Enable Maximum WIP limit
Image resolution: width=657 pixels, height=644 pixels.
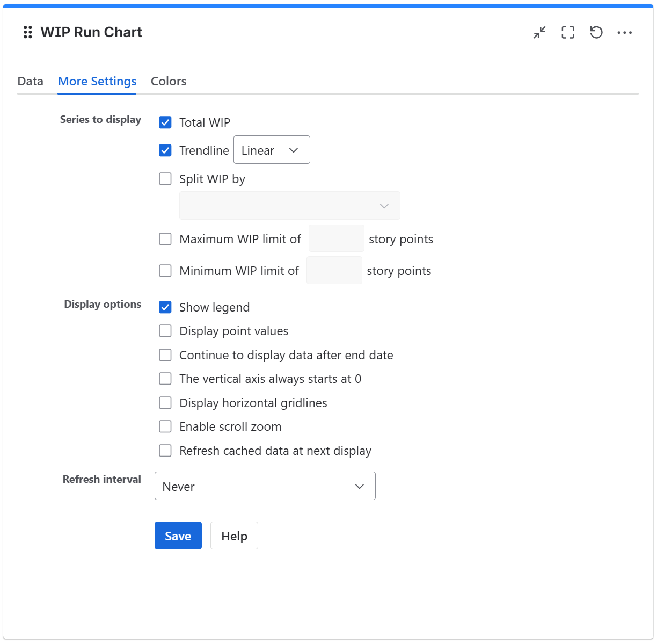coord(165,238)
